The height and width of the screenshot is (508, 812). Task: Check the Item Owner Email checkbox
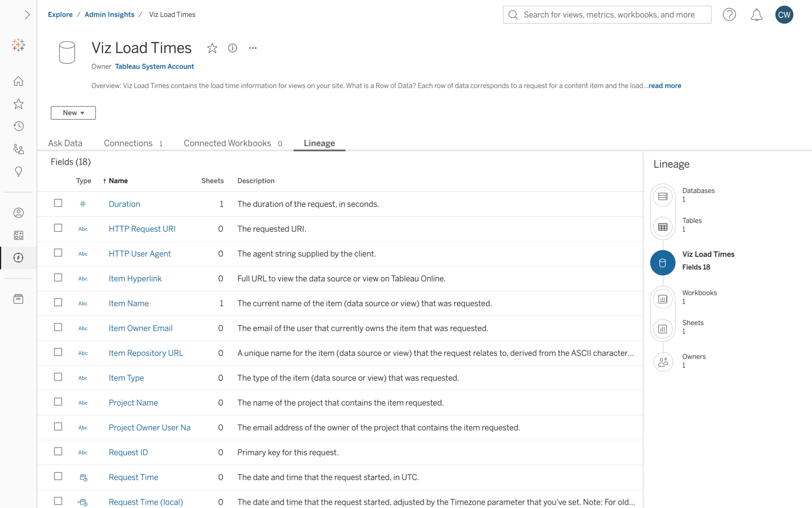coord(58,327)
